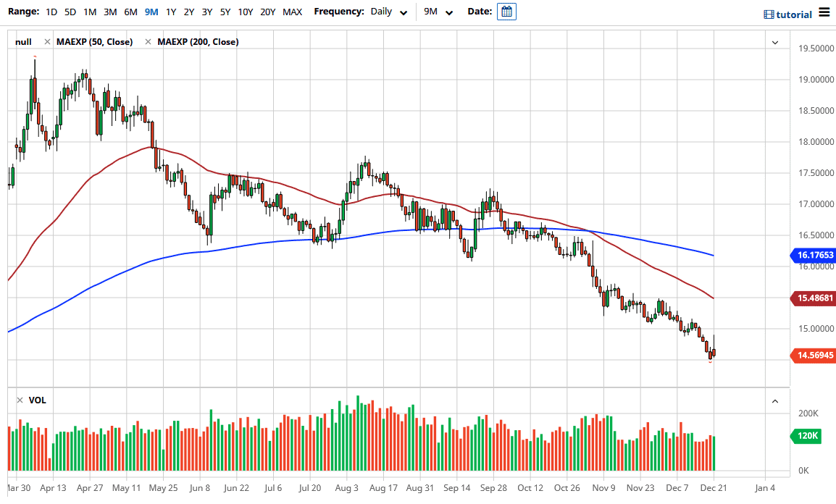Choose the 6M range option

coord(130,12)
